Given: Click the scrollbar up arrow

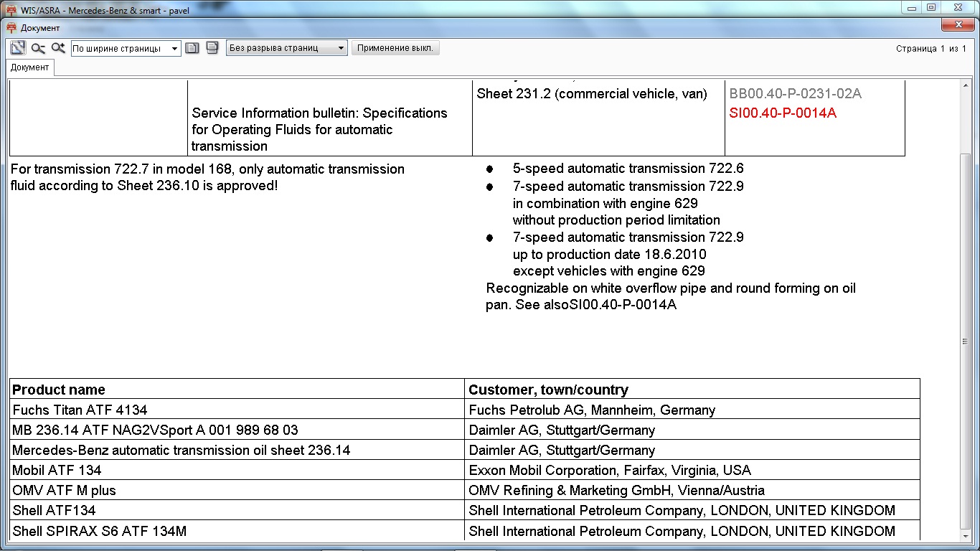Looking at the screenshot, I should pyautogui.click(x=965, y=85).
